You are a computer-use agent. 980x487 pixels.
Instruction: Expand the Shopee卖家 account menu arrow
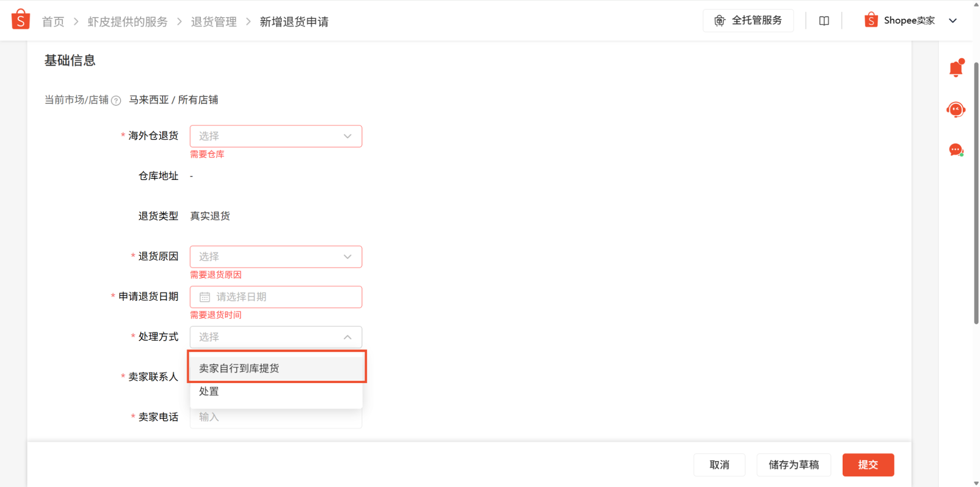click(953, 21)
